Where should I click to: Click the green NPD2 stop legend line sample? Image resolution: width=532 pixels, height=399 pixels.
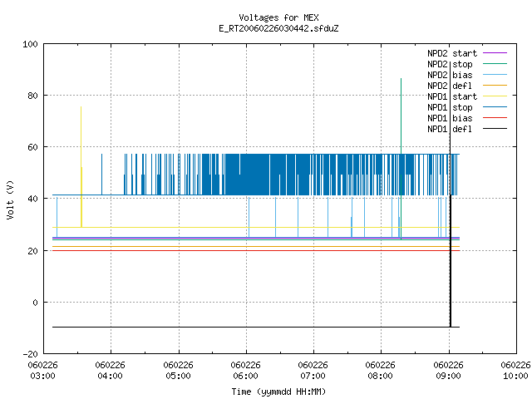[x=495, y=63]
